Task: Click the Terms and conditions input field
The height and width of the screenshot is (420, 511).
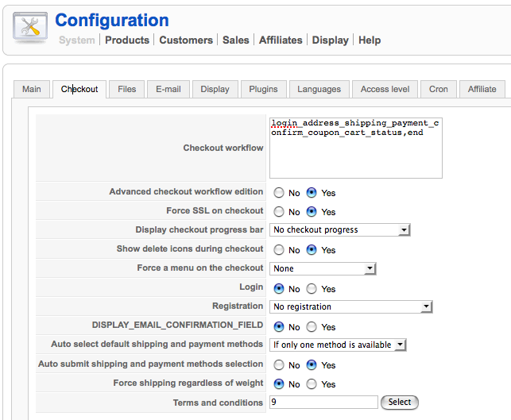Action: point(323,403)
